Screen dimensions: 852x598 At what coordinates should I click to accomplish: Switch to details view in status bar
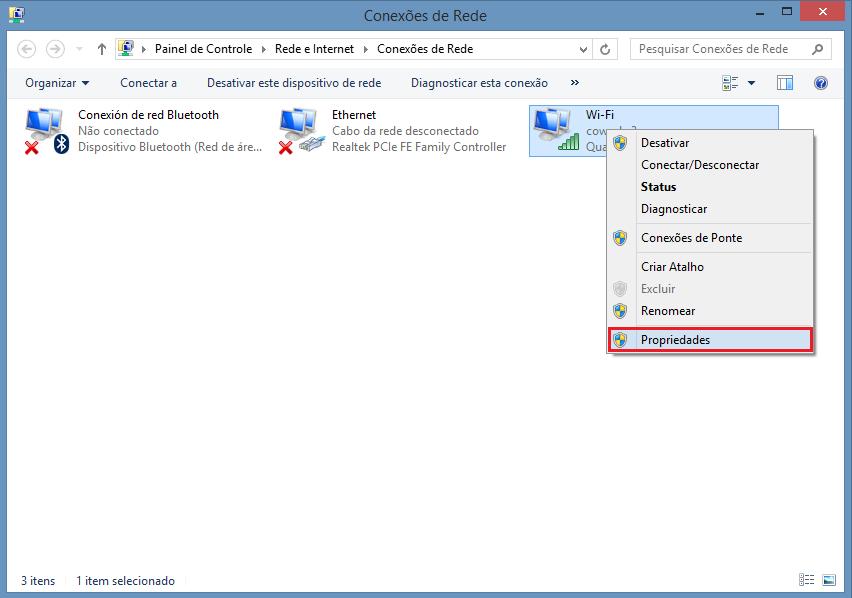pyautogui.click(x=807, y=580)
